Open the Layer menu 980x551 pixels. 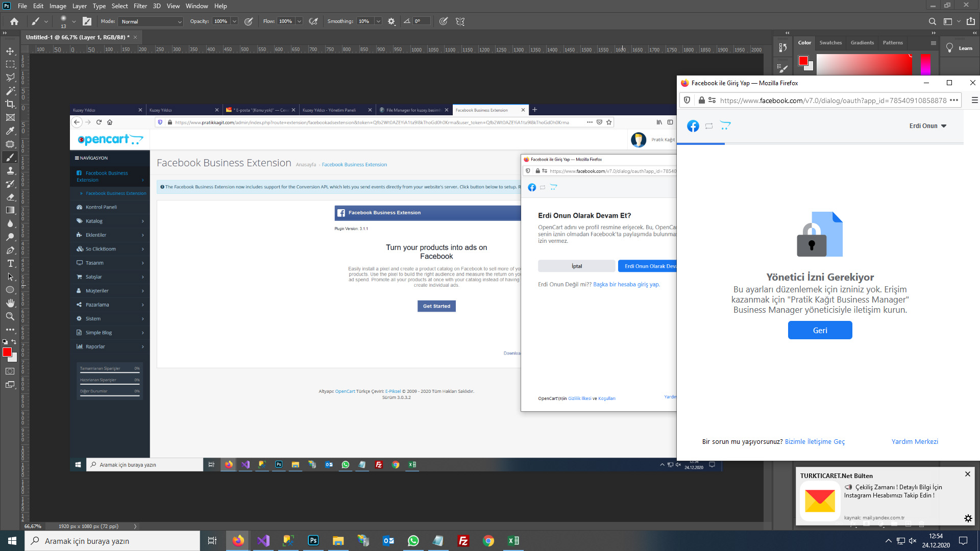click(x=79, y=6)
